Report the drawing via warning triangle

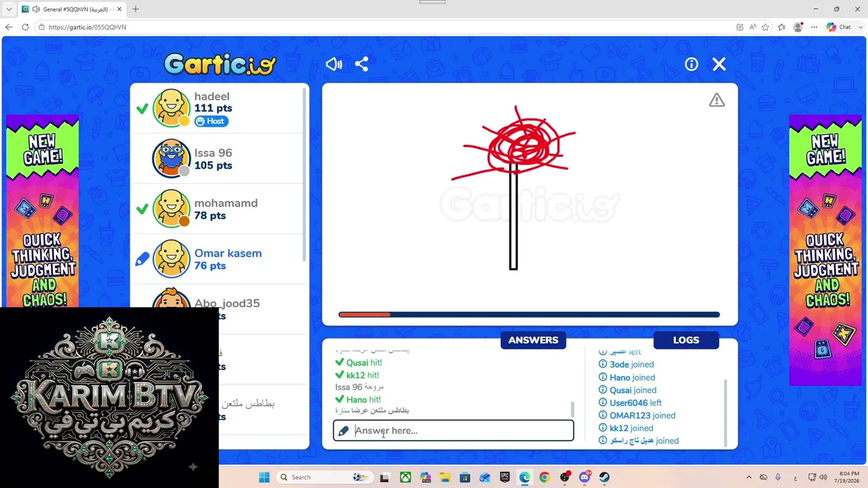click(717, 100)
